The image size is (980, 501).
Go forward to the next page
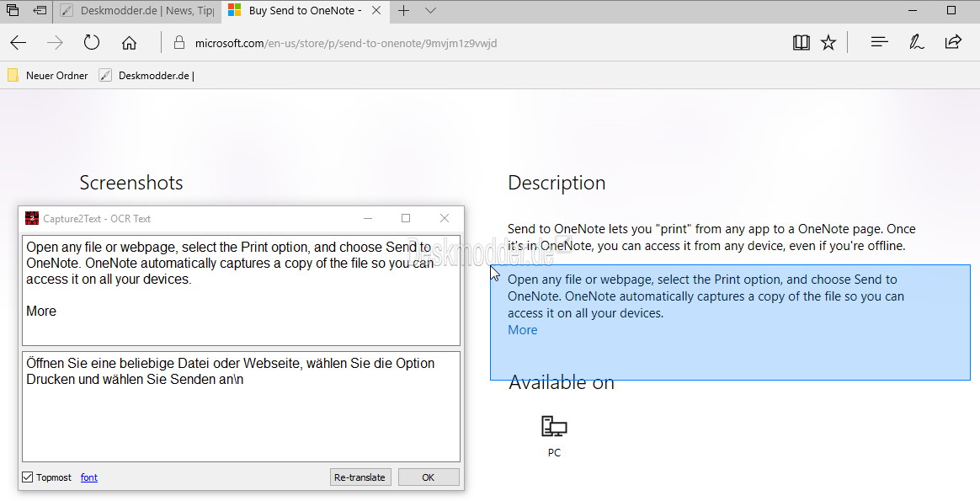pos(55,42)
